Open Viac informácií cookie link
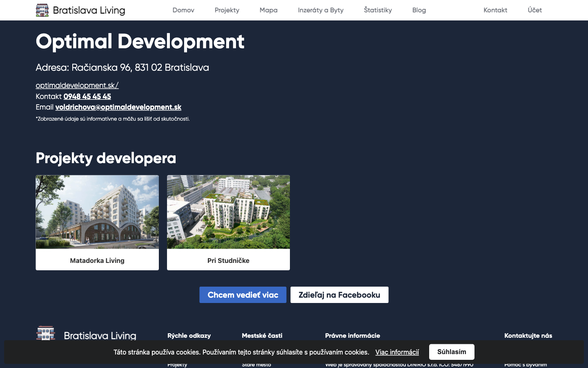 [x=397, y=352]
